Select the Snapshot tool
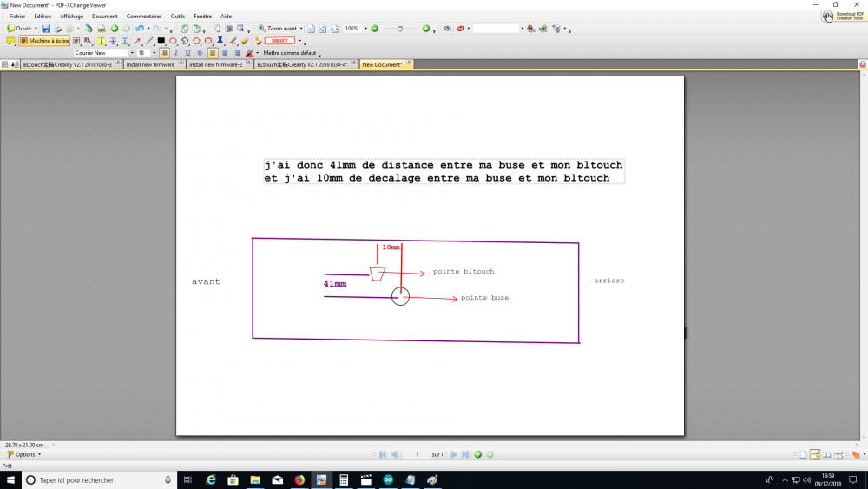This screenshot has height=489, width=868. pos(229,29)
